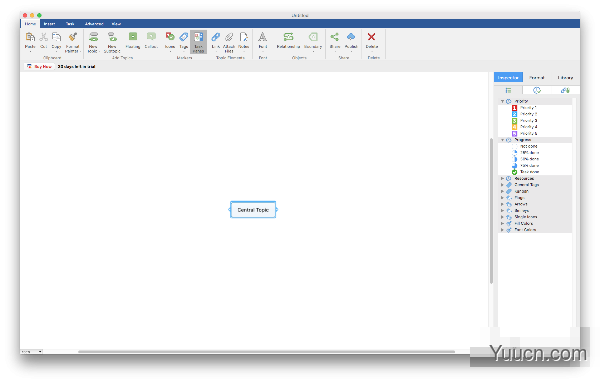Image resolution: width=600 pixels, height=383 pixels.
Task: Expand the Arrows group
Action: (502, 204)
